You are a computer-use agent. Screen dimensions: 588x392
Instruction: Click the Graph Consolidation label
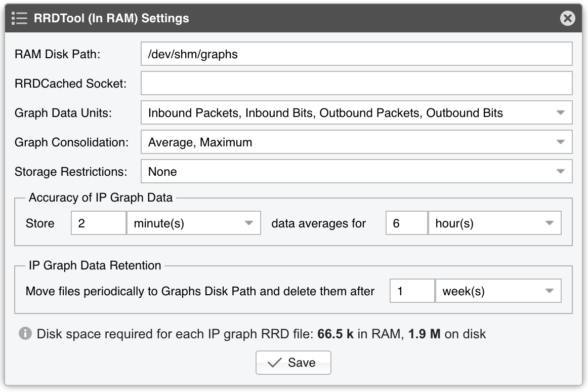click(72, 142)
